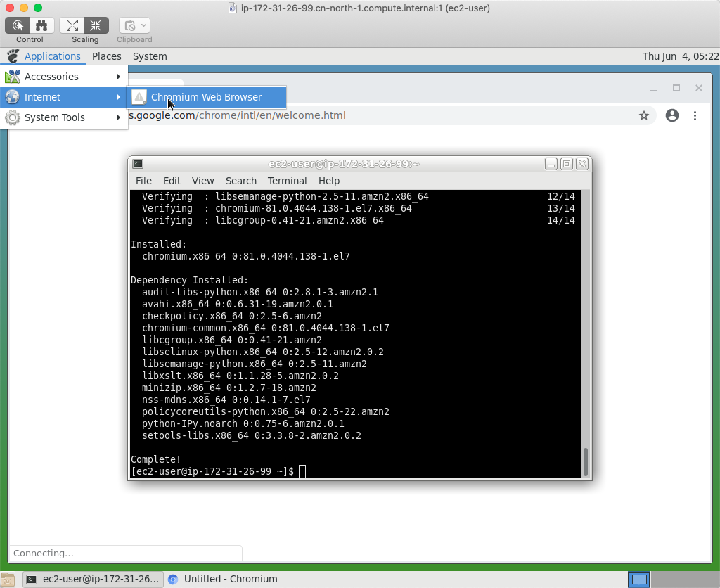Launch Chromium Web Browser from menu
This screenshot has height=588, width=720.
(206, 97)
